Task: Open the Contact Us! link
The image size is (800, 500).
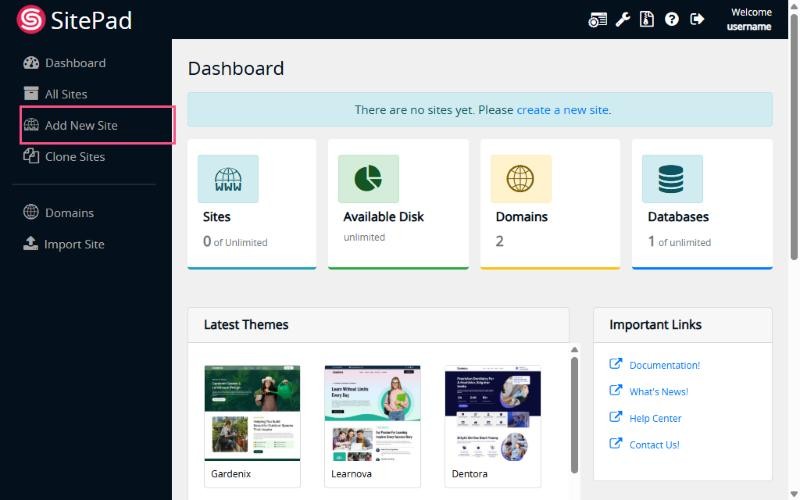Action: pyautogui.click(x=654, y=445)
